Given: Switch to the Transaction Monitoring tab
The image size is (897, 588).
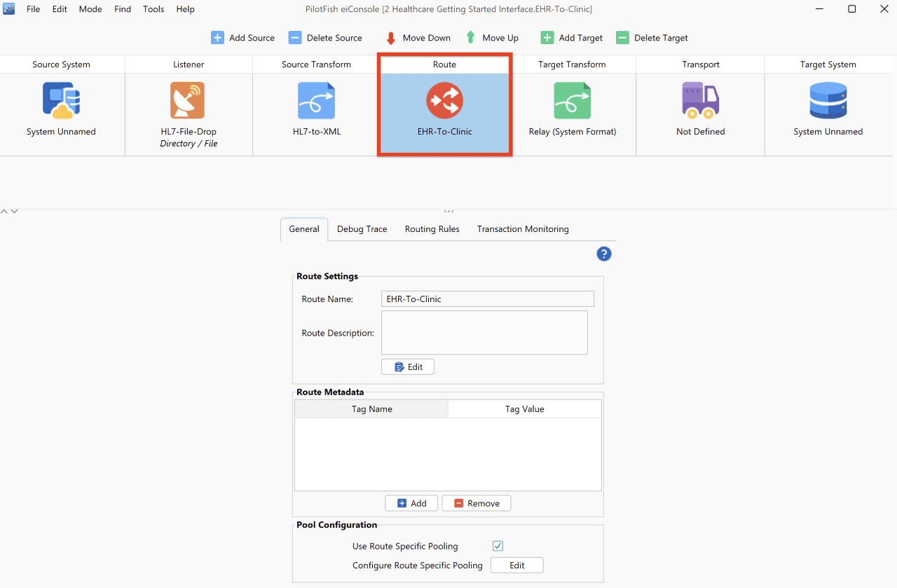Looking at the screenshot, I should (523, 229).
